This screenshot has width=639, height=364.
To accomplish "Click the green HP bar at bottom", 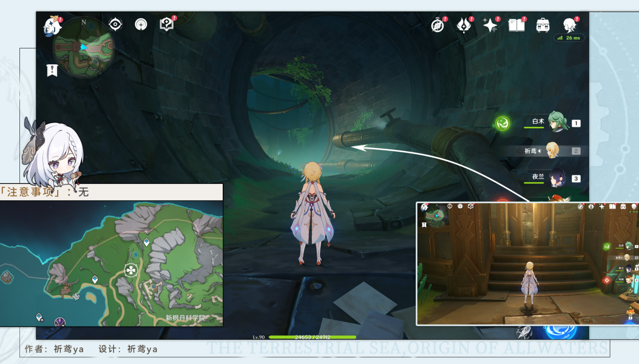I will coord(312,337).
